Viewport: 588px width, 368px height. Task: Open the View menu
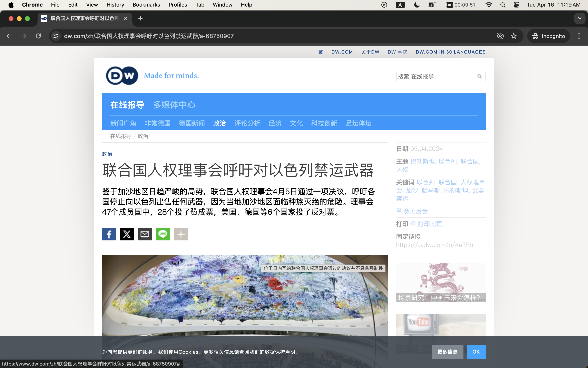[92, 5]
